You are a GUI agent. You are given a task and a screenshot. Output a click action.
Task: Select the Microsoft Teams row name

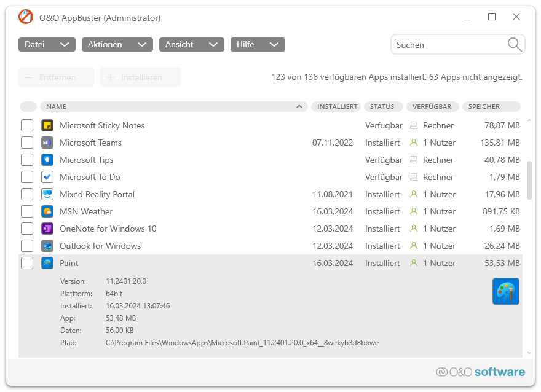click(x=91, y=143)
